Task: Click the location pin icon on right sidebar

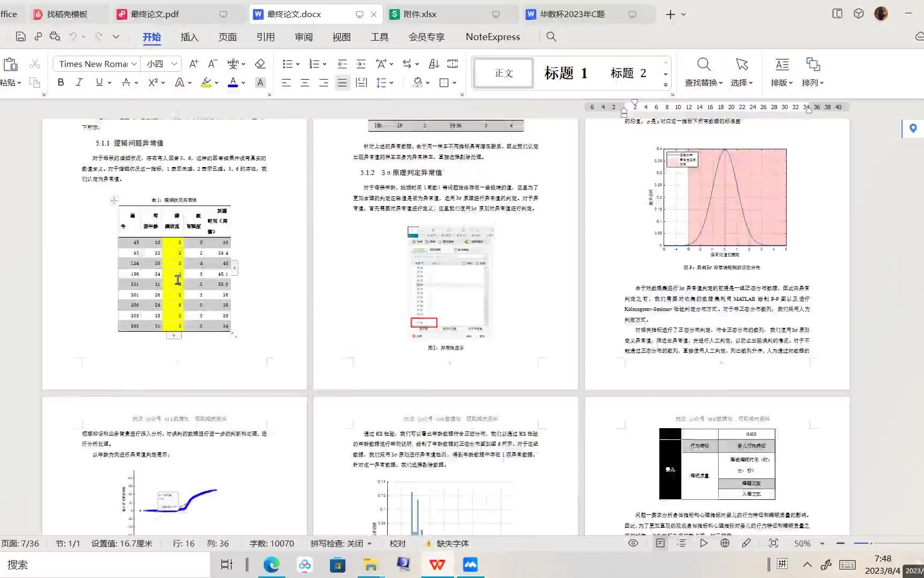Action: [913, 128]
